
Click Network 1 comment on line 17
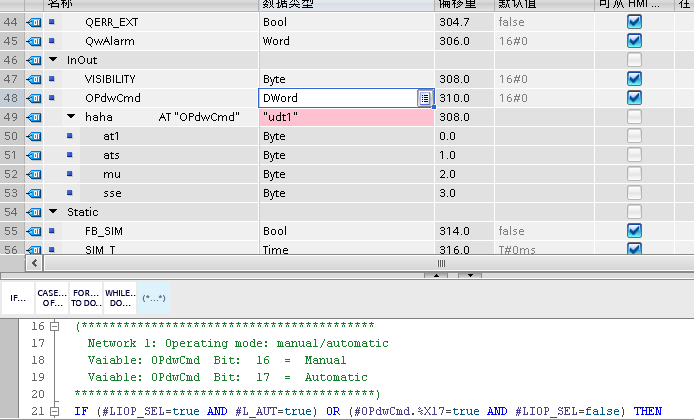click(238, 343)
